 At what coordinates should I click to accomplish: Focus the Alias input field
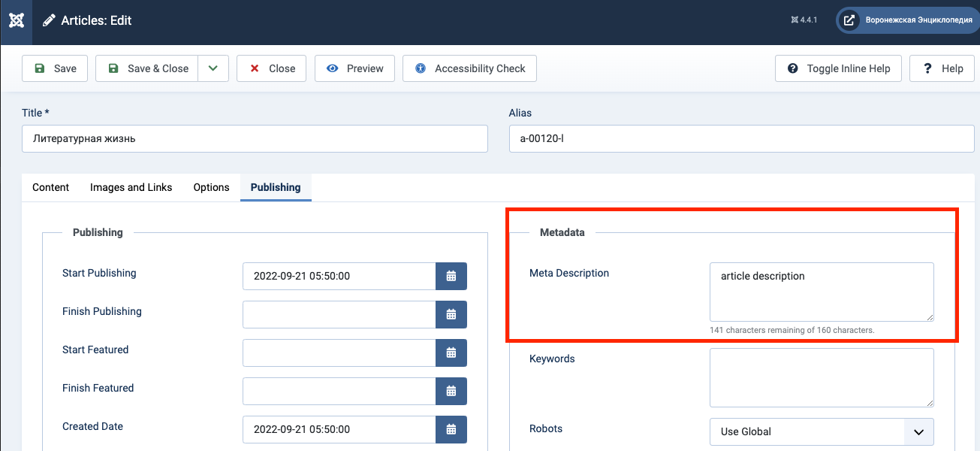741,138
